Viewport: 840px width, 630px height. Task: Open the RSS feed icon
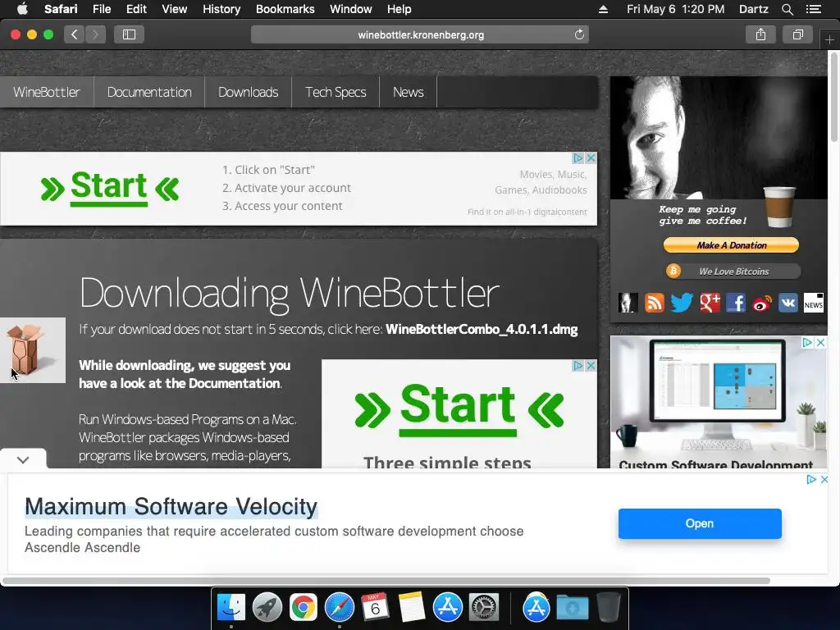(654, 304)
